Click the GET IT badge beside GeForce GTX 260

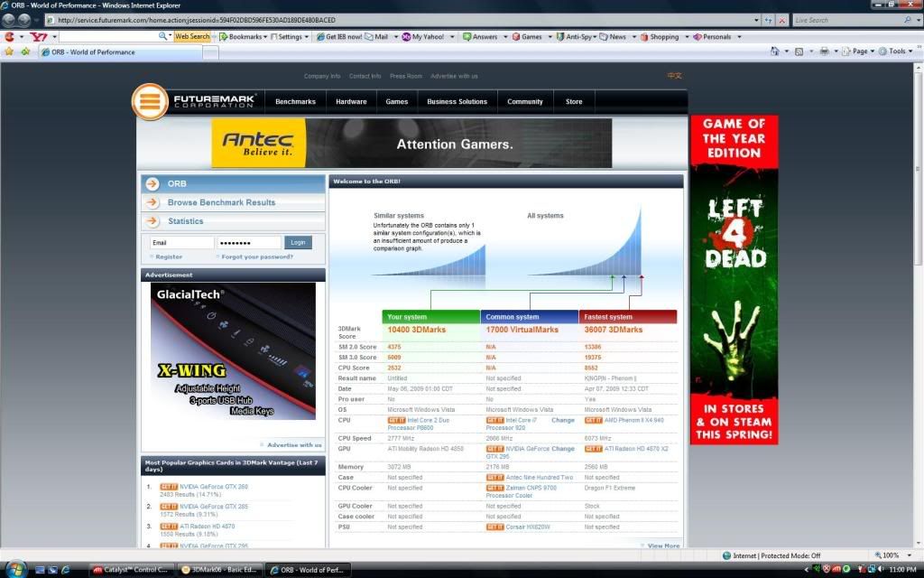click(169, 487)
